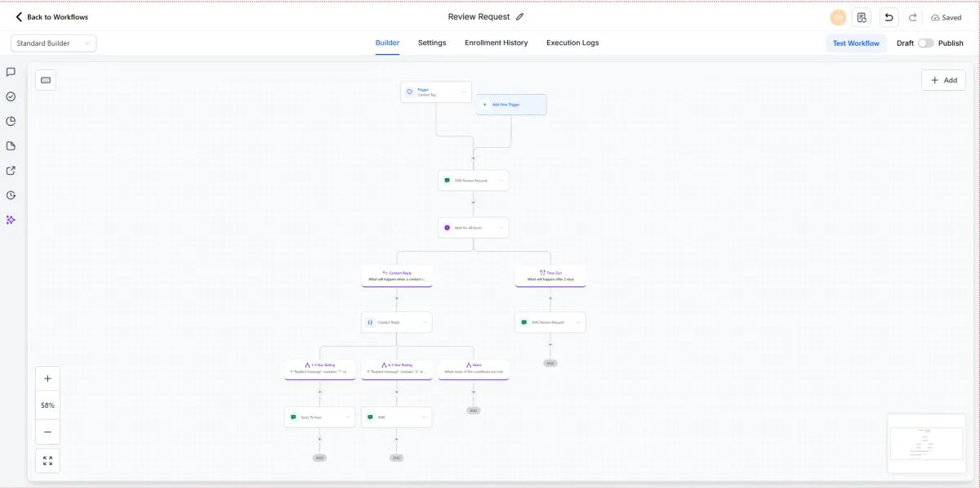Open the Standard Builder dropdown
Screen dimensions: 980x488
pyautogui.click(x=53, y=43)
